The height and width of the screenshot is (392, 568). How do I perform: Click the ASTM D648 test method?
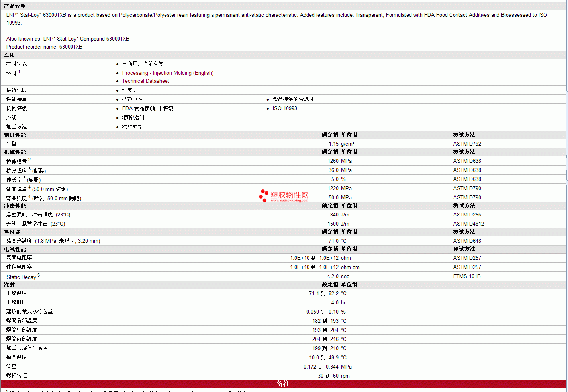pos(467,241)
